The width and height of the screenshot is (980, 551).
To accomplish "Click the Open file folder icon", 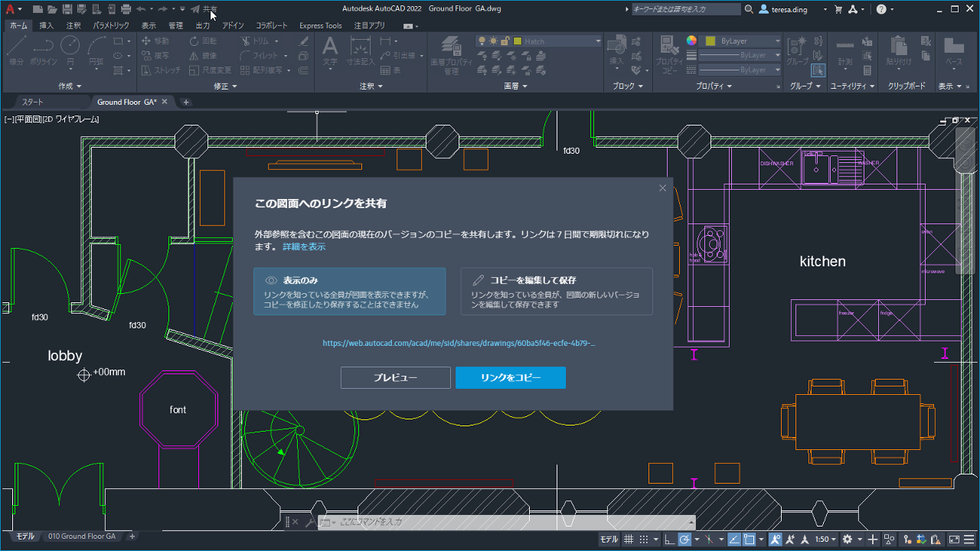I will [x=52, y=9].
